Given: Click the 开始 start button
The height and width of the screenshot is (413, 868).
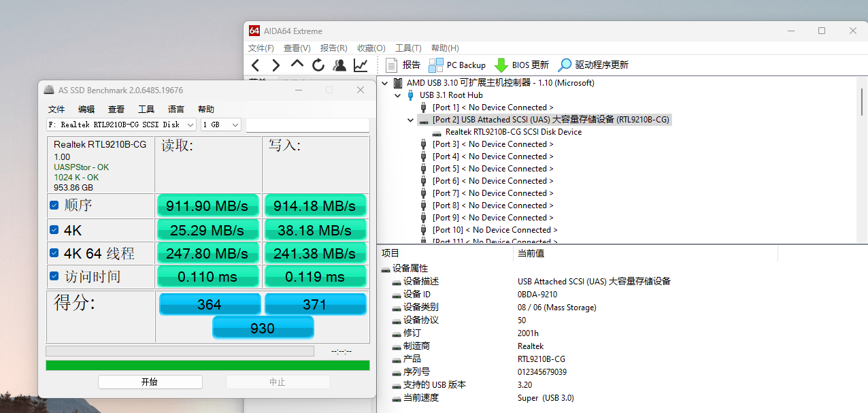Looking at the screenshot, I should [x=150, y=382].
